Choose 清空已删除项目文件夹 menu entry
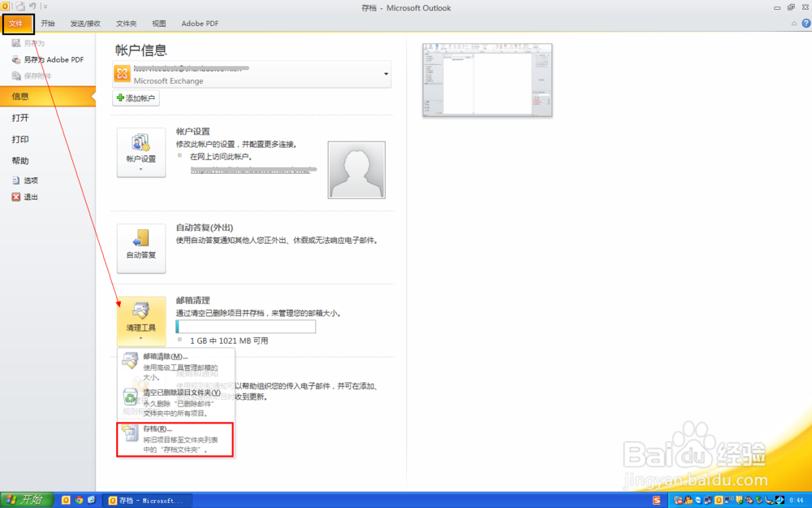Image resolution: width=812 pixels, height=508 pixels. [176, 403]
